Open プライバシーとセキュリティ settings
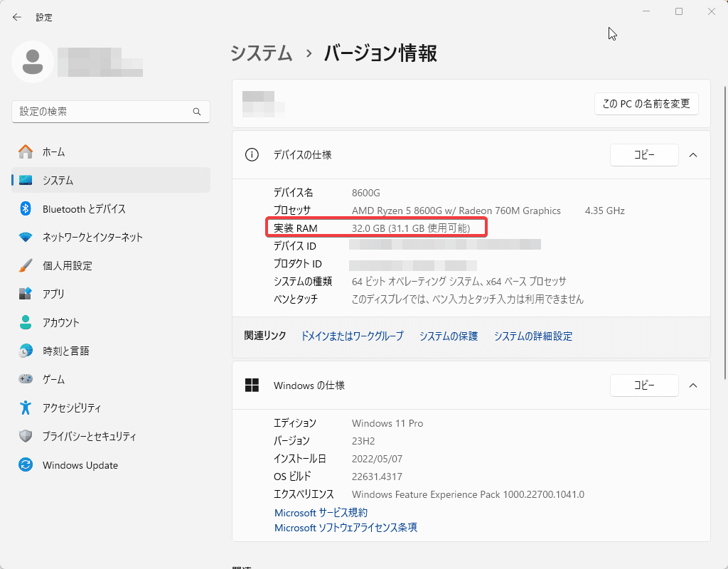Screen dimensions: 728x569 click(x=111, y=436)
